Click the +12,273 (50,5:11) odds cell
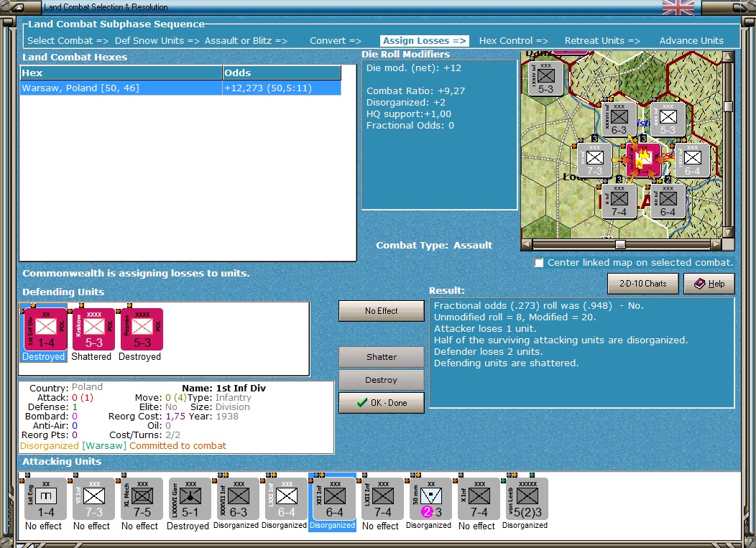This screenshot has width=756, height=548. [282, 88]
